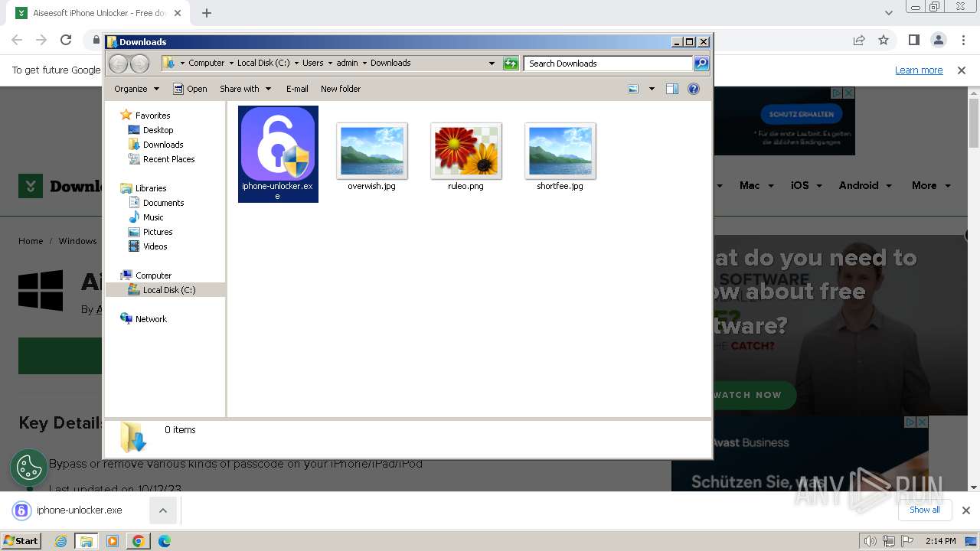Dismiss the Chrome infobar with X
This screenshot has height=551, width=980.
(962, 70)
